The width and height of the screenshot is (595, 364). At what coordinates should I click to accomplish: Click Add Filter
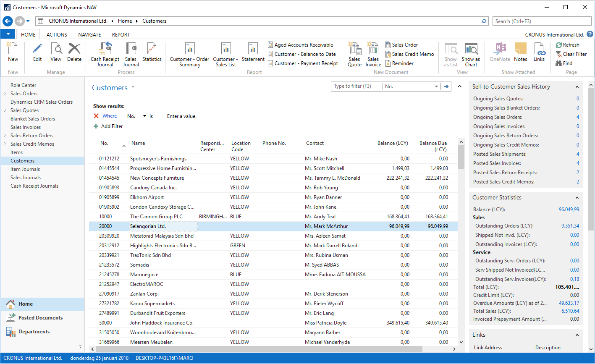click(x=108, y=126)
